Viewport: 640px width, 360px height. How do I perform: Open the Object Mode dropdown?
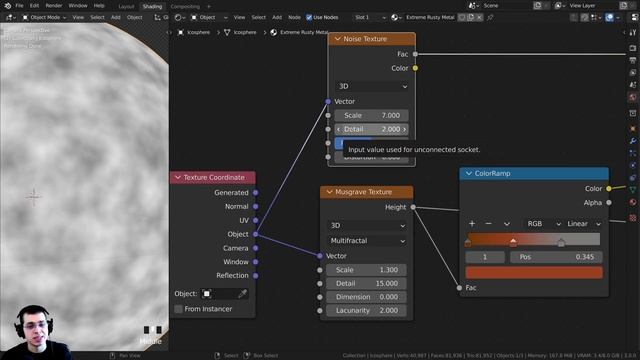click(44, 18)
